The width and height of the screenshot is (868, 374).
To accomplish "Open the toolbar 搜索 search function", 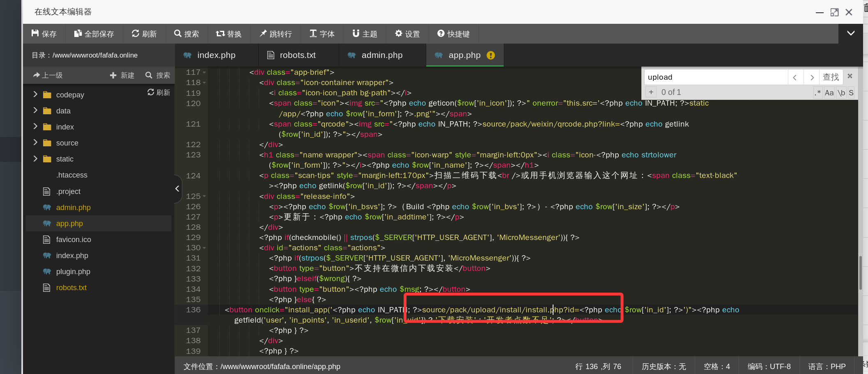I will click(x=186, y=34).
